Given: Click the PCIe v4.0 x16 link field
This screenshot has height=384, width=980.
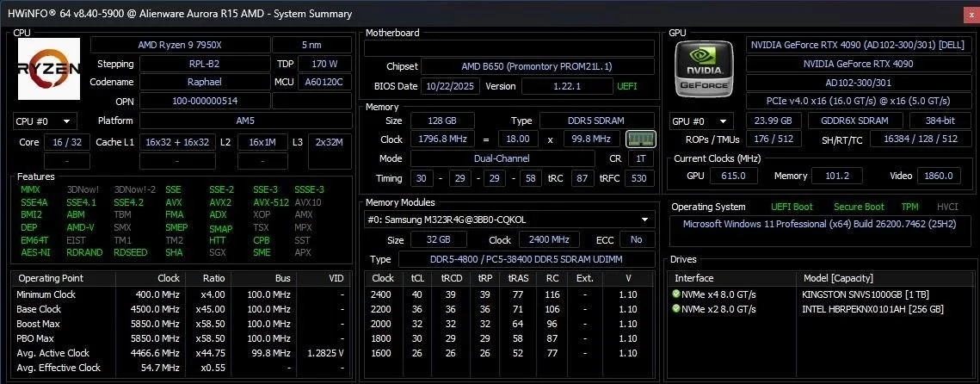Looking at the screenshot, I should (858, 101).
